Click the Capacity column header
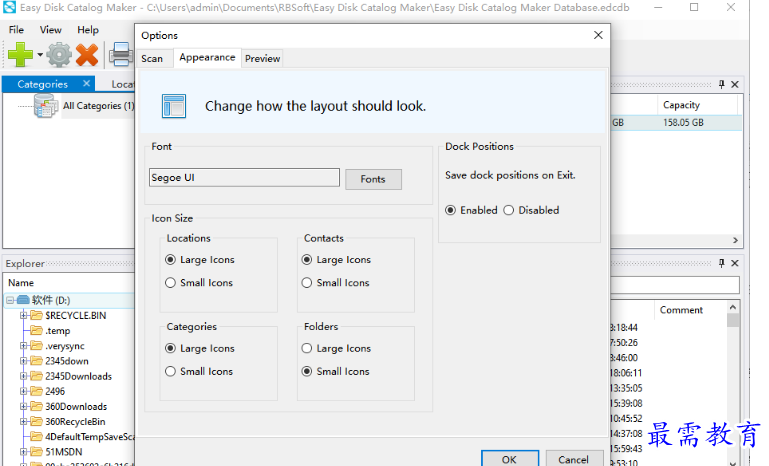This screenshot has width=769, height=466. 697,105
